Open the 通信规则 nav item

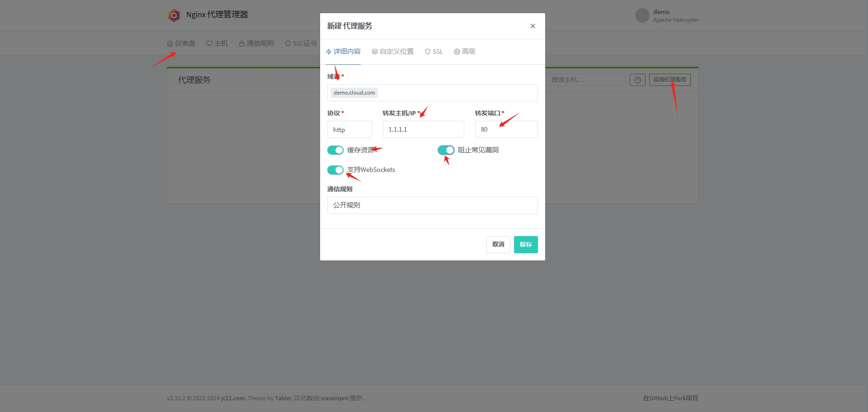pos(256,43)
